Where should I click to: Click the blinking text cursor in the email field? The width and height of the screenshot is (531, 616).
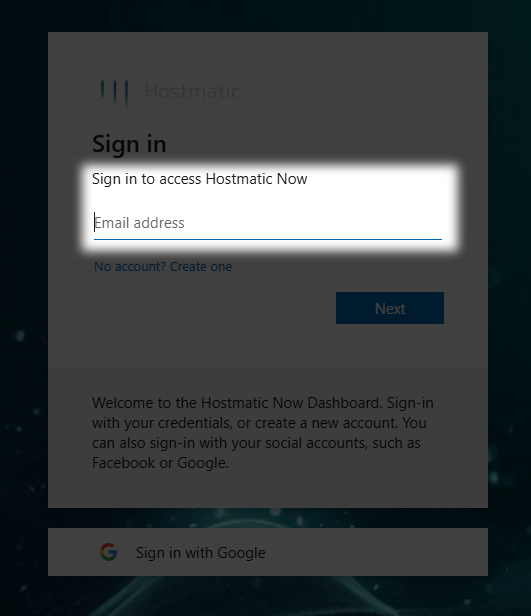(x=95, y=222)
